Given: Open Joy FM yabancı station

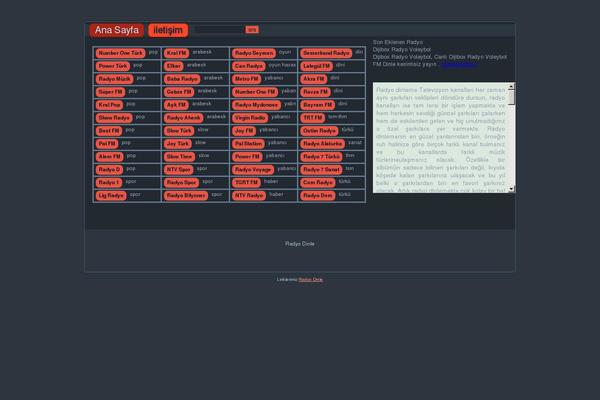Looking at the screenshot, I should [x=244, y=131].
